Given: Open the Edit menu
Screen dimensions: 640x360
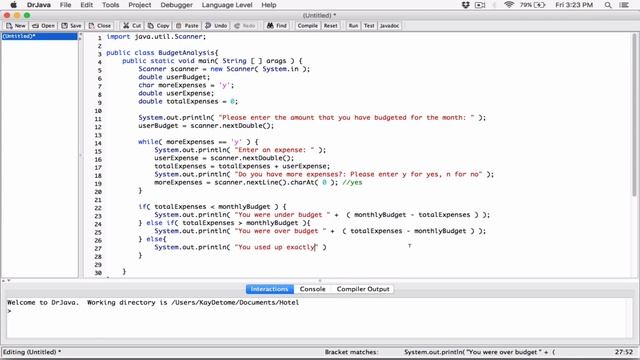Looking at the screenshot, I should (87, 5).
